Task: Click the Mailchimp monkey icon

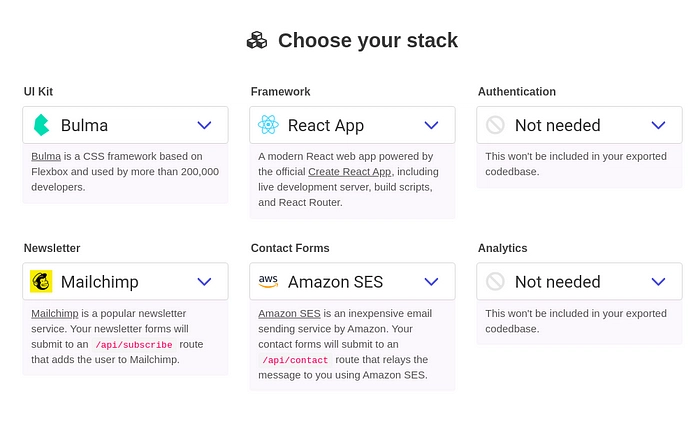Action: (x=41, y=282)
